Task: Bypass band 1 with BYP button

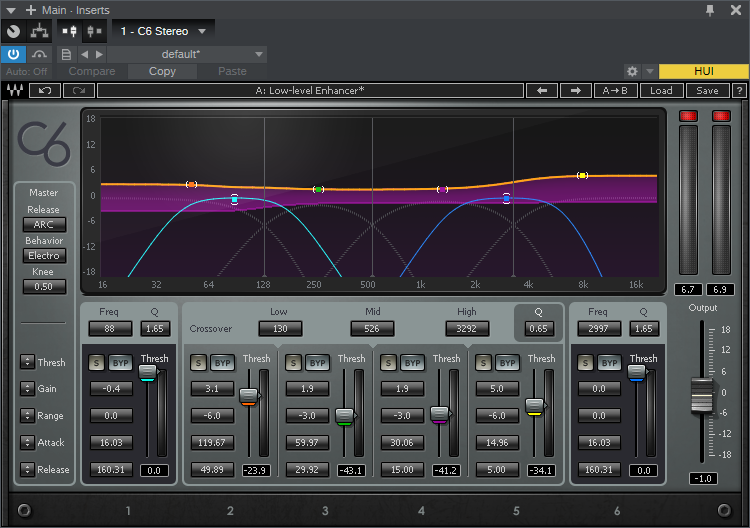Action: (120, 363)
